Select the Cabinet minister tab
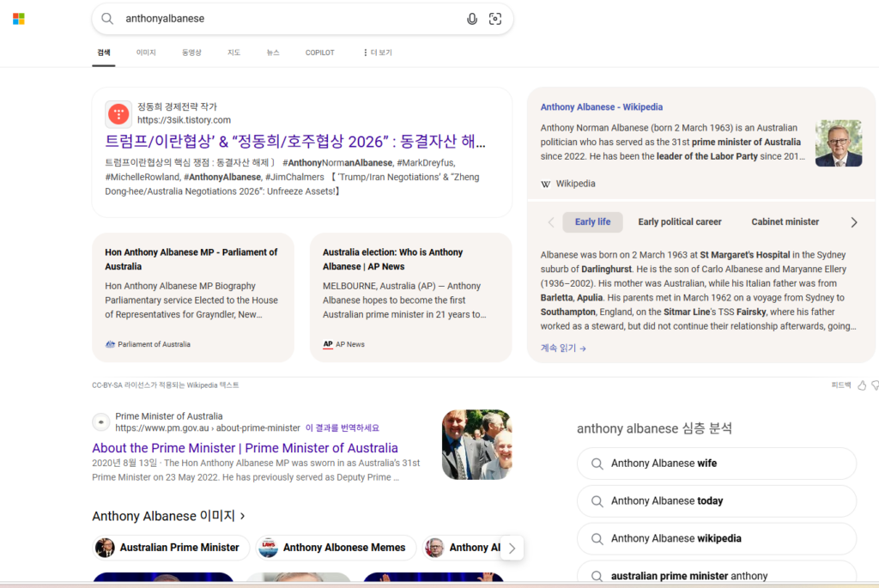879x588 pixels. tap(785, 222)
